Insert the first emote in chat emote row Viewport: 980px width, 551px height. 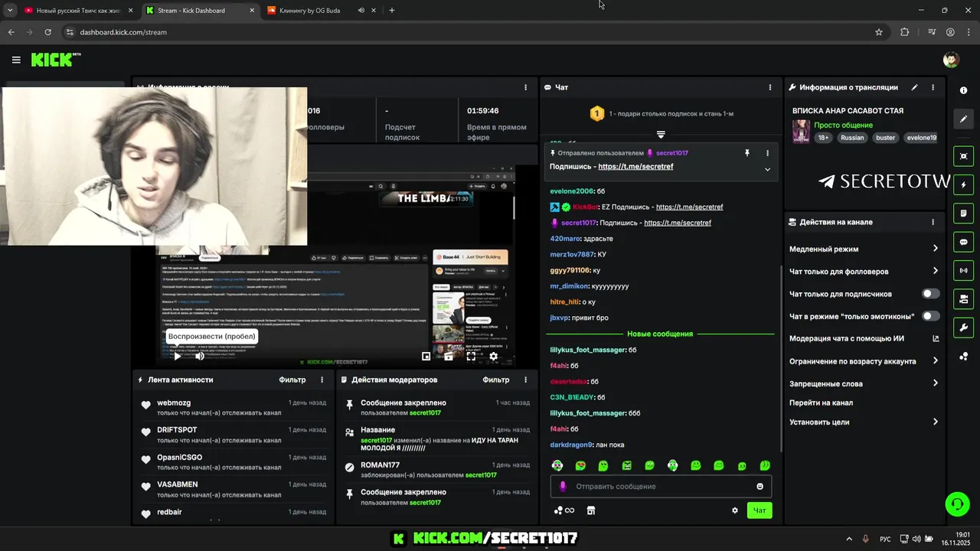pyautogui.click(x=557, y=465)
